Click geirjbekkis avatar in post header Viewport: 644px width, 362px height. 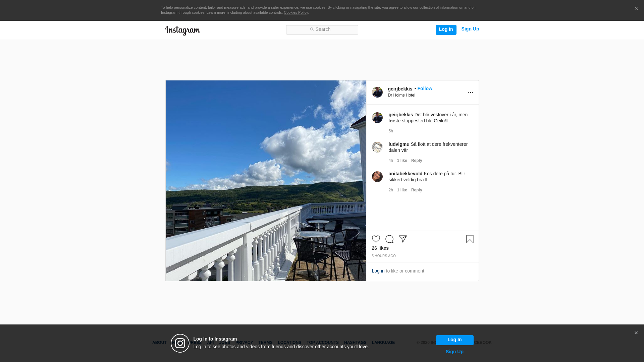pos(377,92)
